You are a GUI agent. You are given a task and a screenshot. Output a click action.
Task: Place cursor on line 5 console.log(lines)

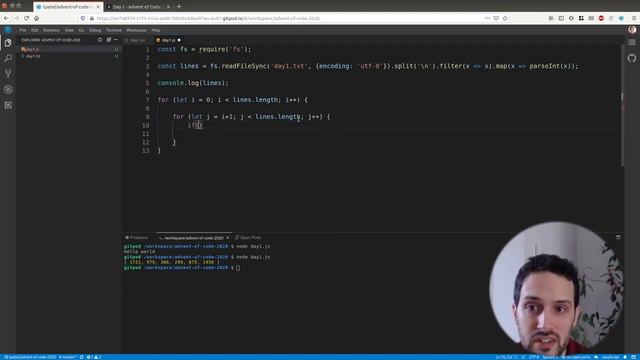click(193, 83)
